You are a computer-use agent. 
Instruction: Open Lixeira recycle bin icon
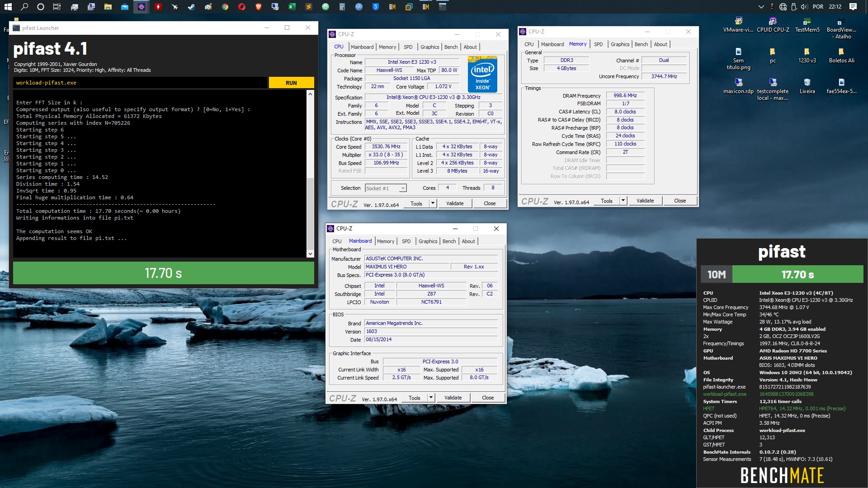click(807, 86)
